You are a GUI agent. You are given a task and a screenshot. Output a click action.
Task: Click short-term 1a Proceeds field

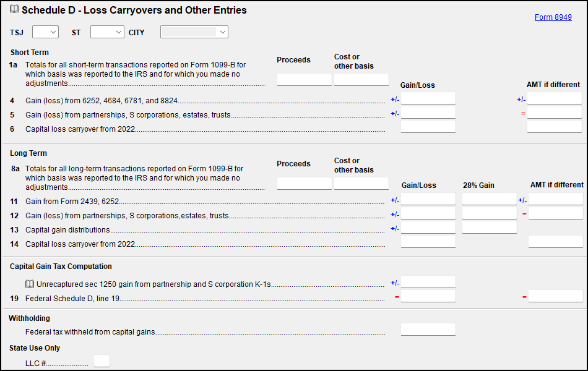tap(304, 80)
